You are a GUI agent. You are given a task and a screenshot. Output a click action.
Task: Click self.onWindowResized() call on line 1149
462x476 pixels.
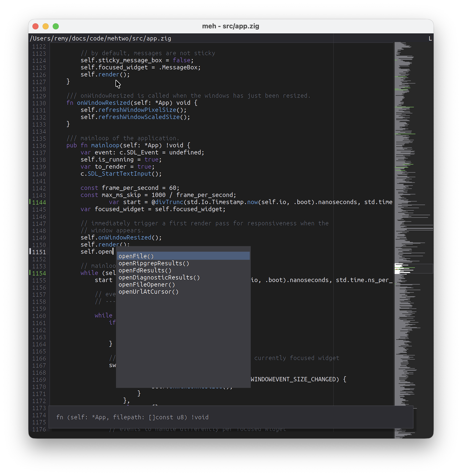point(121,237)
